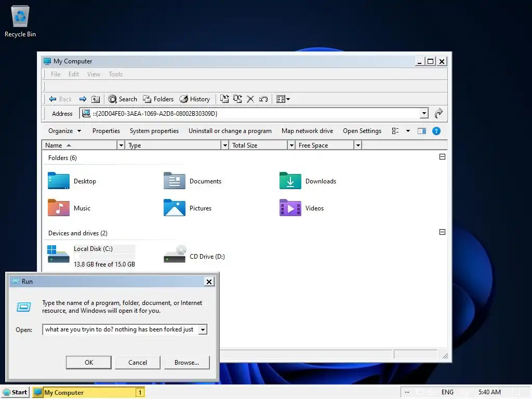
Task: Click the Up folder icon
Action: tap(96, 99)
